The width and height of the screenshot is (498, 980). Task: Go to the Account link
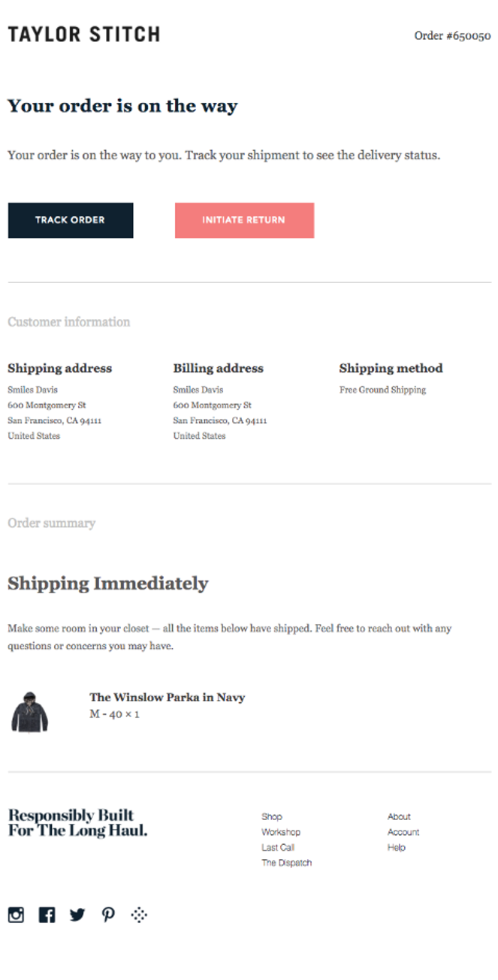[x=403, y=831]
